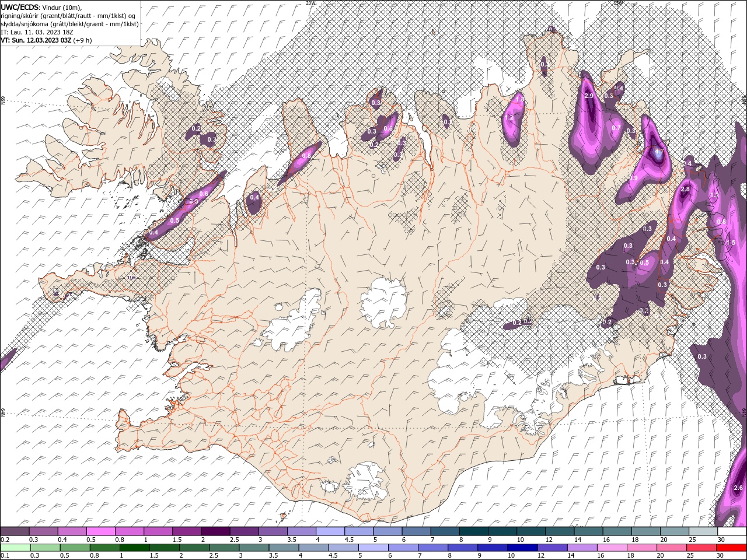Click the red-pink rain swatch at 25
The width and height of the screenshot is (747, 560).
[701, 548]
